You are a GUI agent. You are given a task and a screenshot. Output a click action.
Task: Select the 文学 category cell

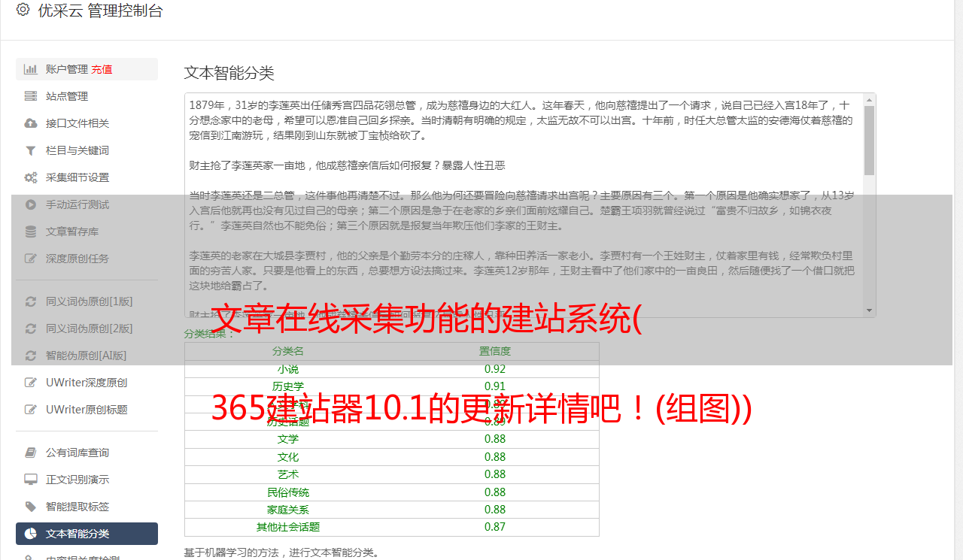(x=288, y=439)
